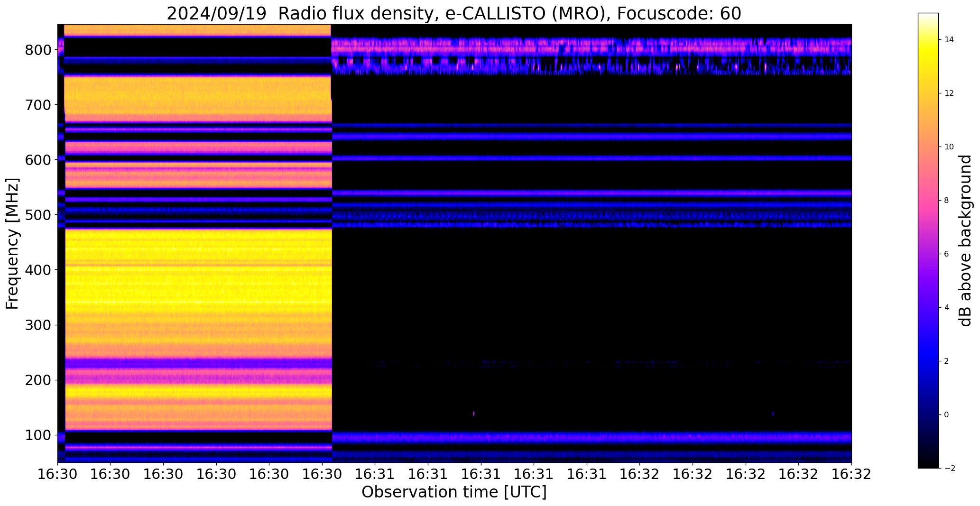The image size is (980, 506).
Task: Click the last 16:32 time tick label
Action: [852, 475]
